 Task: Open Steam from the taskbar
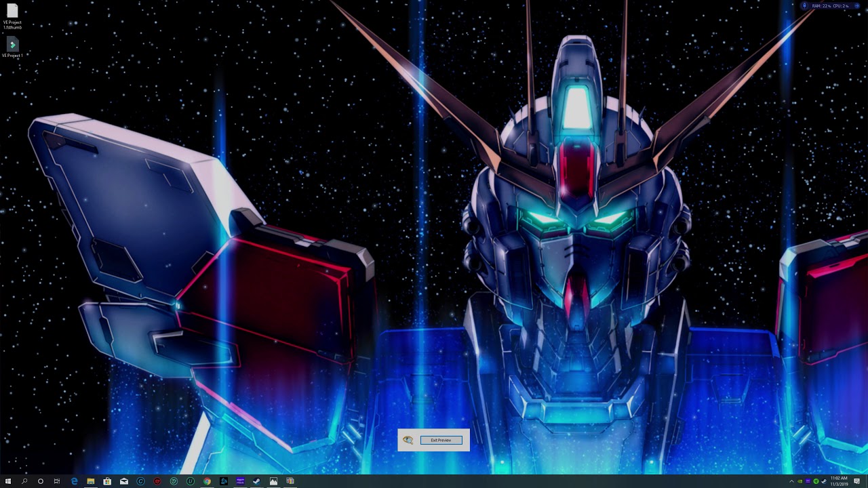pos(256,481)
